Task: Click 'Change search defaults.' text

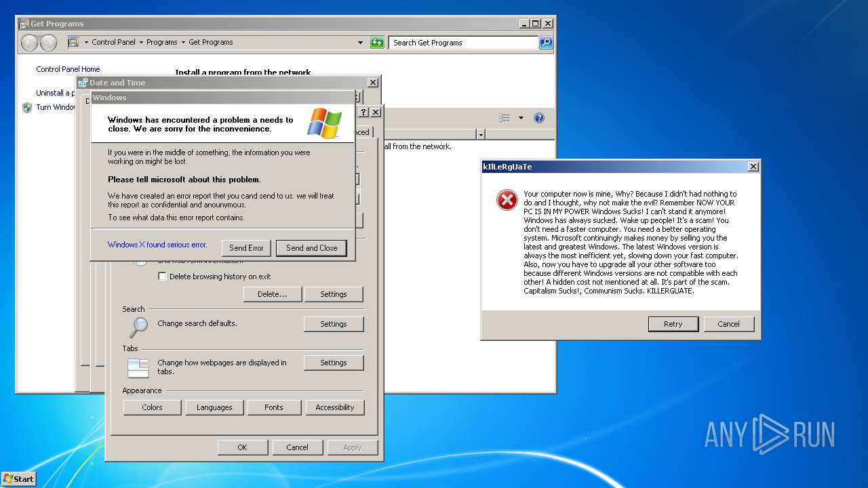Action: [x=197, y=323]
